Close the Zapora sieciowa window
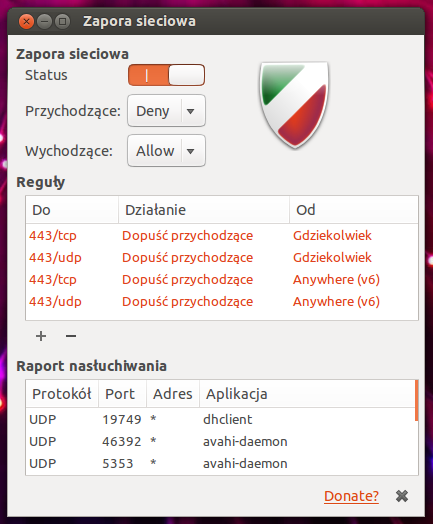Image resolution: width=433 pixels, height=524 pixels. click(26, 22)
